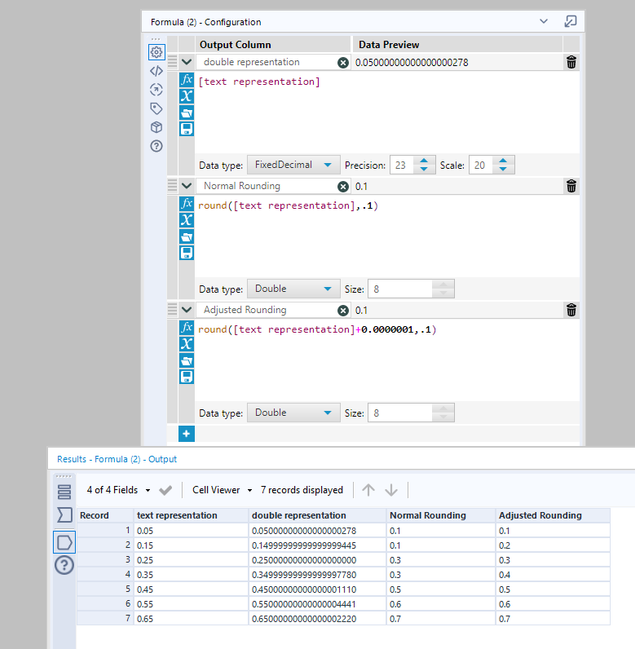
Task: Clear the Normal Rounding column name
Action: (343, 187)
